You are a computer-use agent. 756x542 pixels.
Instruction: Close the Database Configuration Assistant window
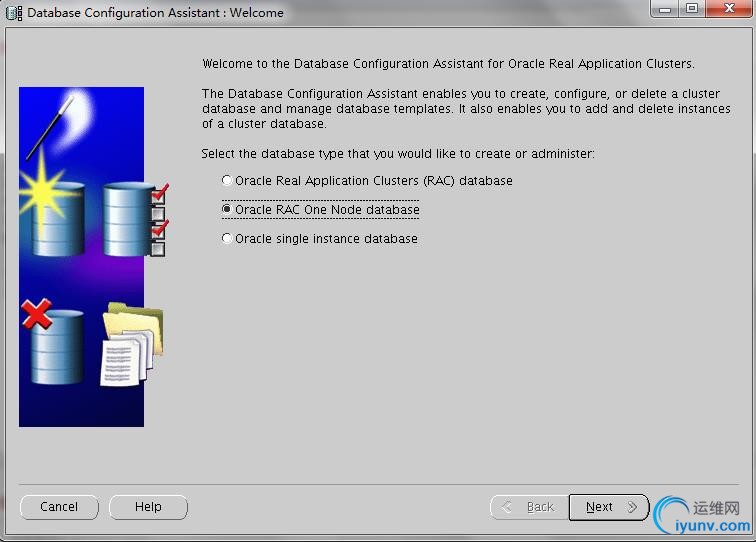pos(729,9)
